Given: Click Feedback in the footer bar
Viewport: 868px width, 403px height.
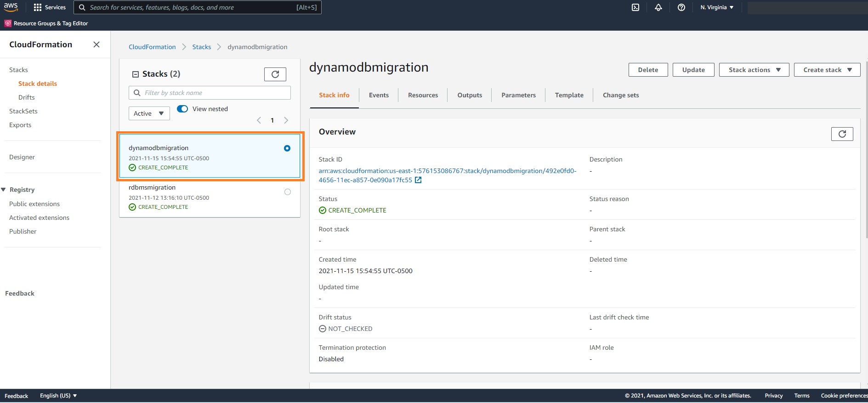Looking at the screenshot, I should pyautogui.click(x=16, y=396).
